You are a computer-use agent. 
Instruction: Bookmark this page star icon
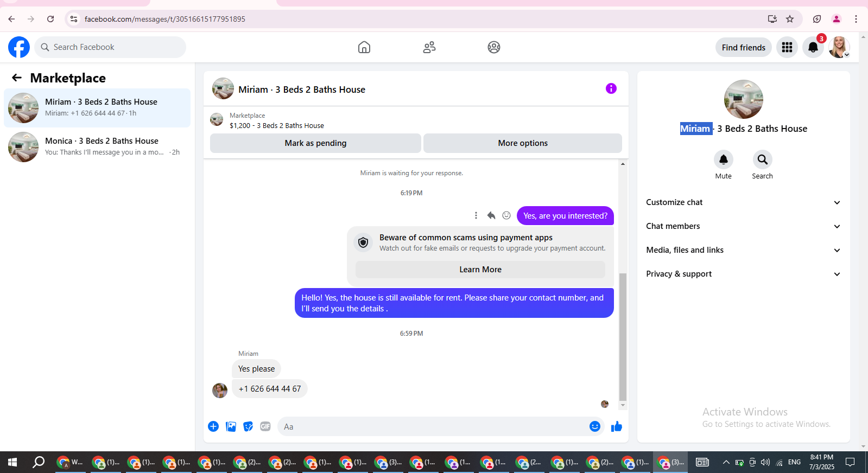click(x=790, y=19)
